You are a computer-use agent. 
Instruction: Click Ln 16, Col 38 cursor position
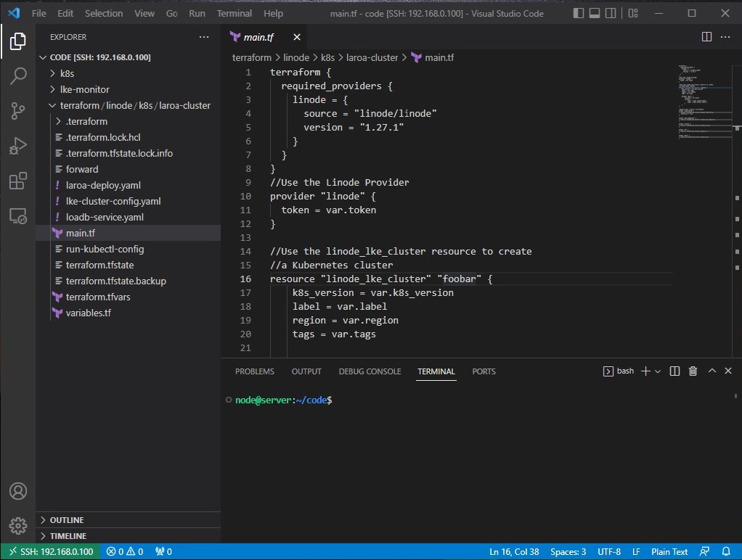(x=514, y=551)
